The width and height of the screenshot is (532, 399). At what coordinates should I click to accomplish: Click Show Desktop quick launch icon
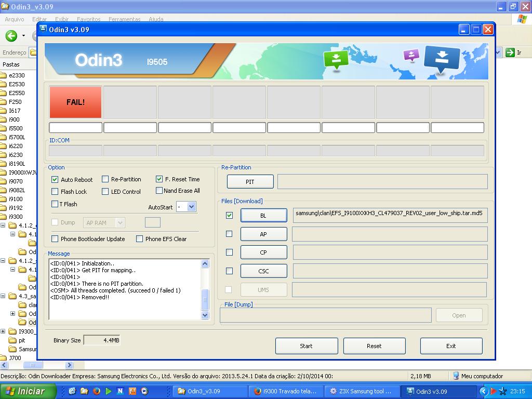[x=72, y=391]
